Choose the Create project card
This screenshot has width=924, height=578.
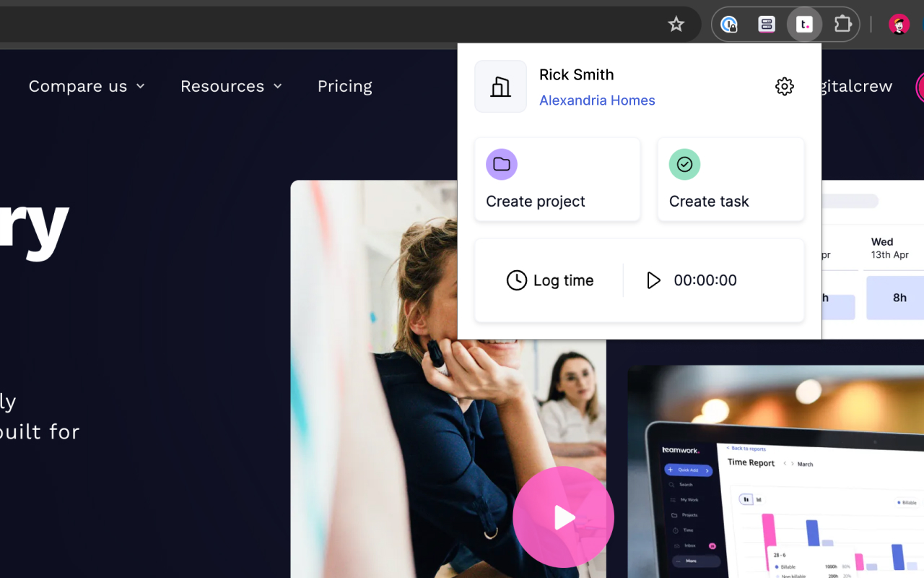(557, 179)
